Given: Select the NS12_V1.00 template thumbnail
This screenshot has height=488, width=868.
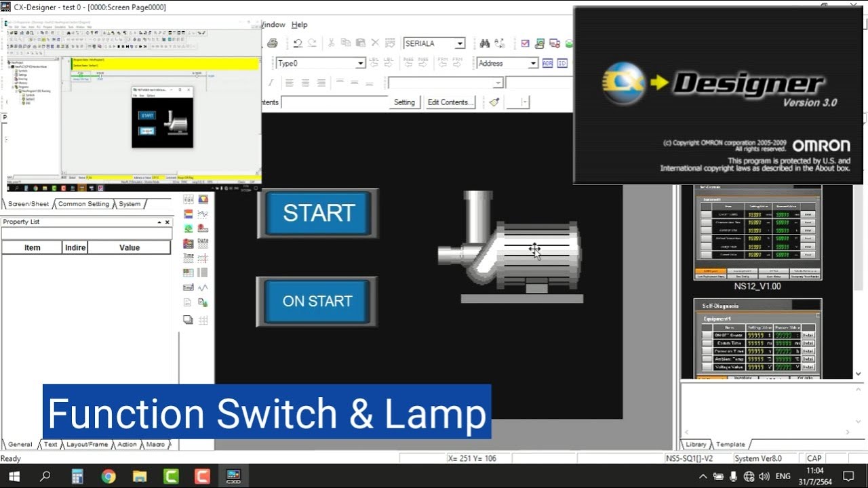Looking at the screenshot, I should click(x=757, y=232).
